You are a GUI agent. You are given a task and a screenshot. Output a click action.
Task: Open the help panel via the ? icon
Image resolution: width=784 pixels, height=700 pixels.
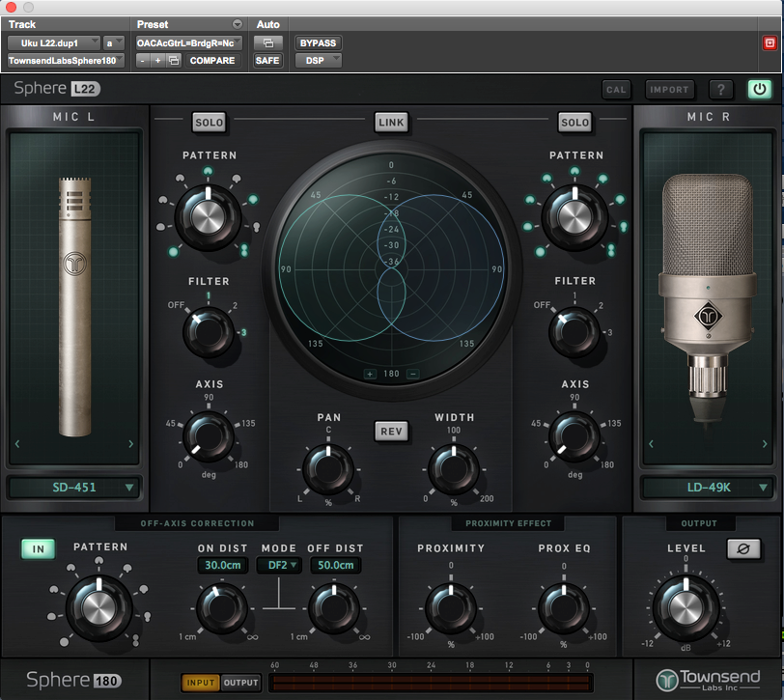tap(720, 89)
